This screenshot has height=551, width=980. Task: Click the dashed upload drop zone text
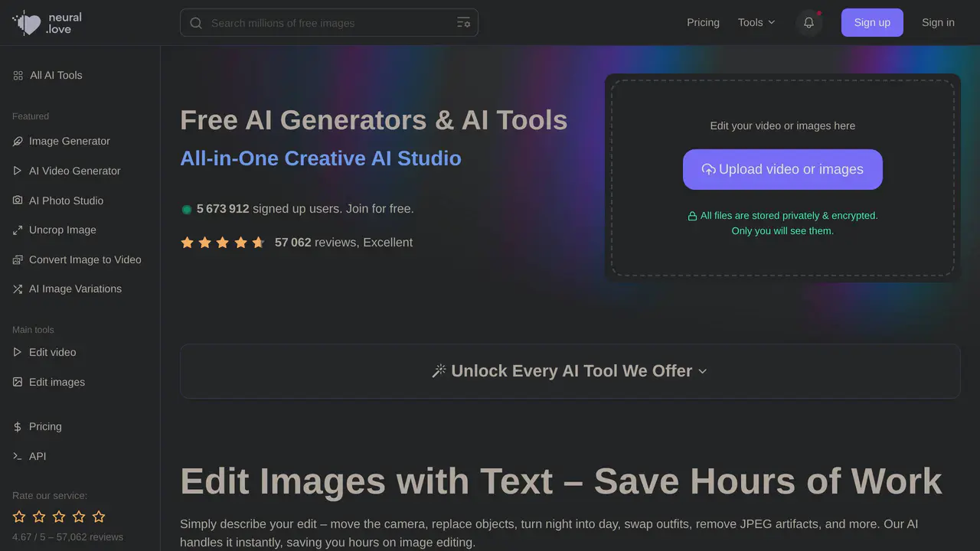[782, 126]
